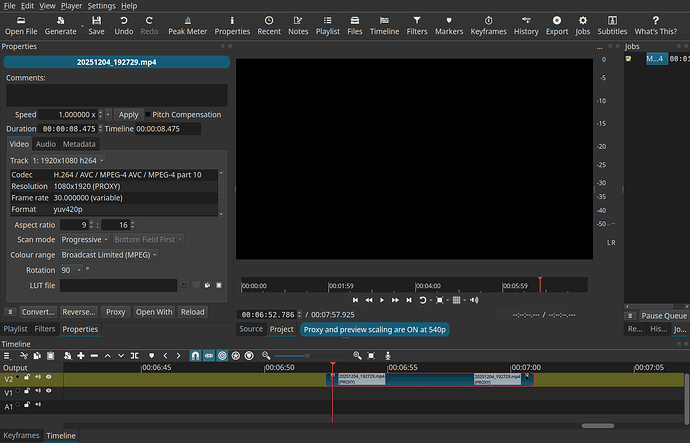Open the File menu
The height and width of the screenshot is (443, 690).
pos(9,6)
